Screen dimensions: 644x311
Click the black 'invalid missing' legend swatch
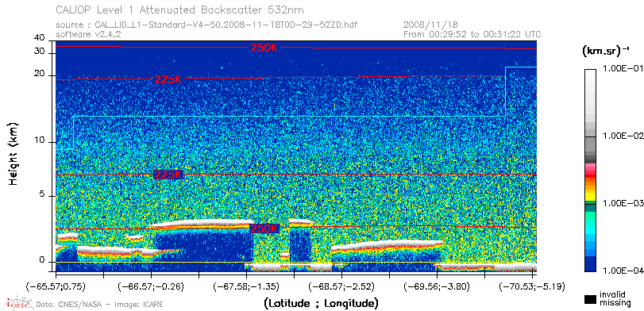point(590,299)
